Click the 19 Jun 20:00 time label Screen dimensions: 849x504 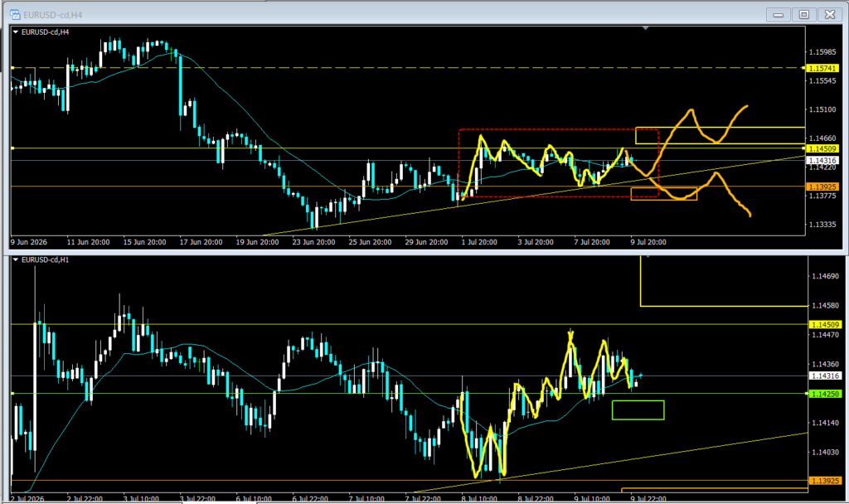[x=257, y=242]
